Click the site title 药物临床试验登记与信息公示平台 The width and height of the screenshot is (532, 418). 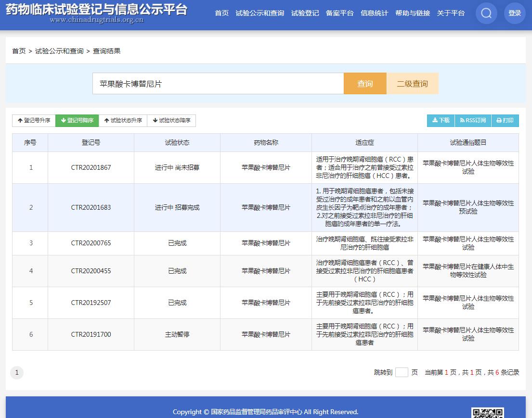[x=96, y=10]
